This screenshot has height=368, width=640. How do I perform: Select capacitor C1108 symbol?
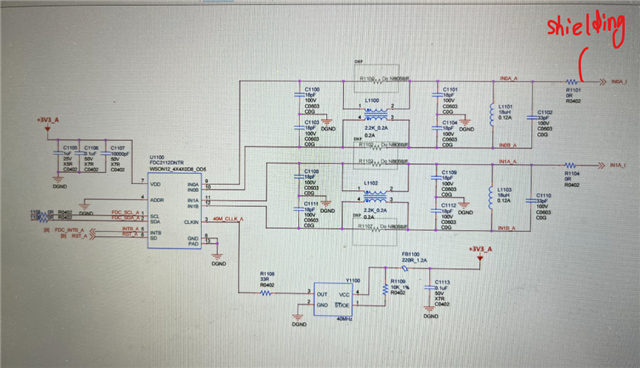pyautogui.click(x=299, y=177)
